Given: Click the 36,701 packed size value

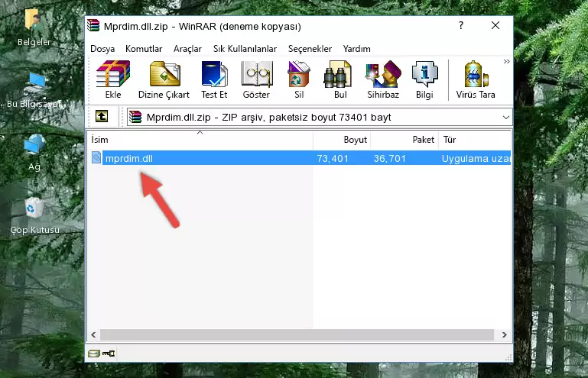Looking at the screenshot, I should click(x=390, y=159).
